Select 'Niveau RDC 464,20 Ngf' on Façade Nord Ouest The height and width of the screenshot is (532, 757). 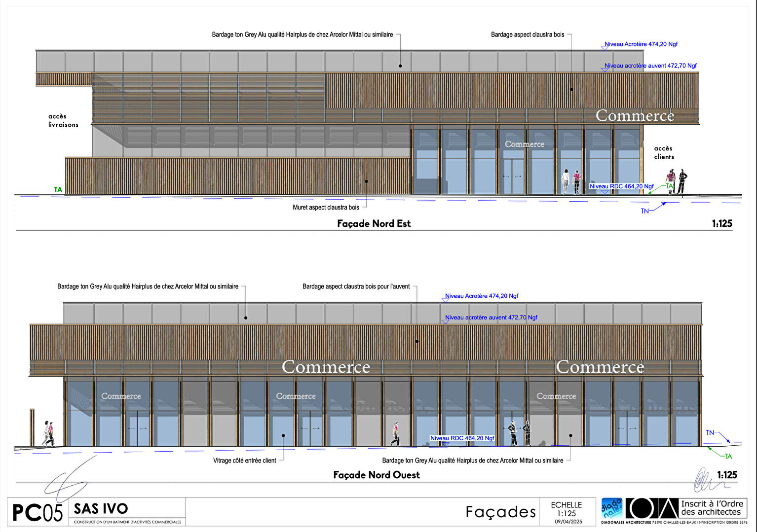[462, 438]
